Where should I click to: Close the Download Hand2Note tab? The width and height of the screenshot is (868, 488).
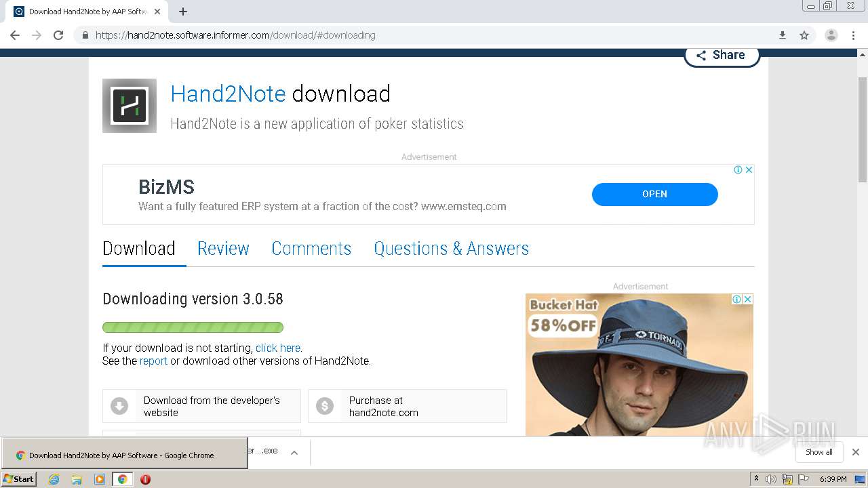157,12
